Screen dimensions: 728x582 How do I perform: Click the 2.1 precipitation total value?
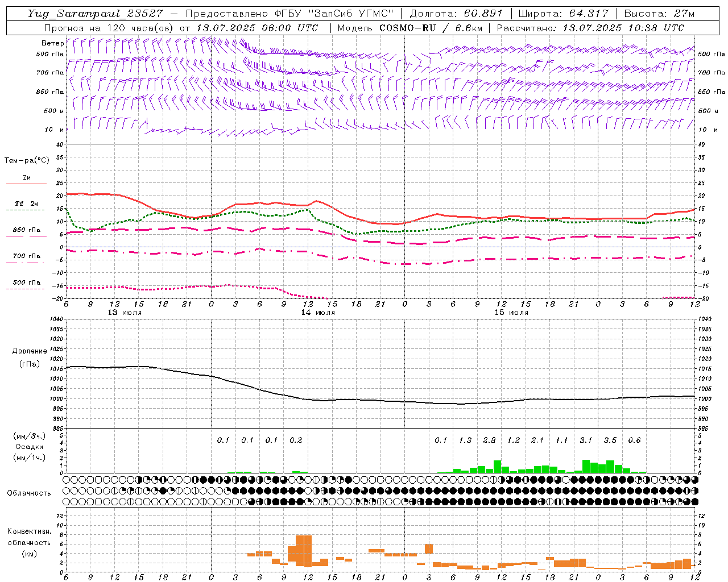537,440
